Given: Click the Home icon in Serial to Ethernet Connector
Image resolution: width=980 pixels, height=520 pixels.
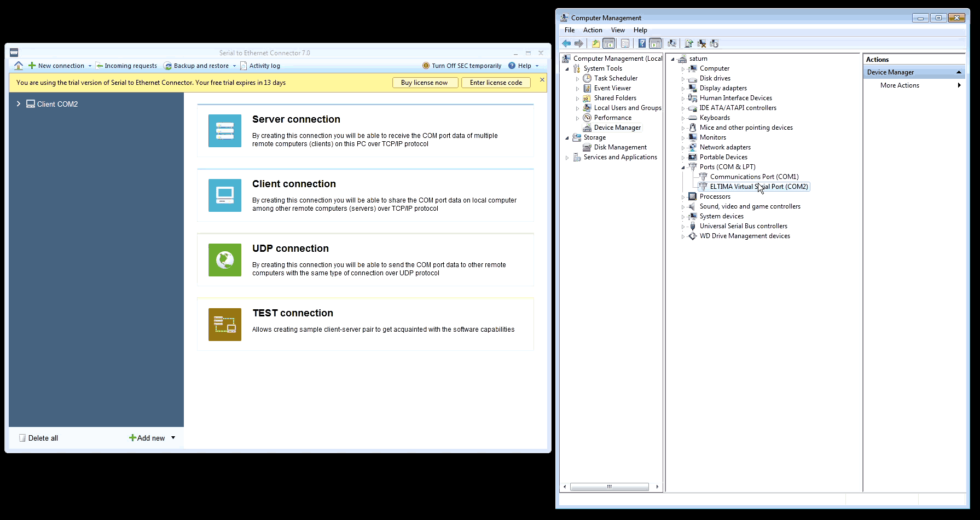Looking at the screenshot, I should (19, 66).
